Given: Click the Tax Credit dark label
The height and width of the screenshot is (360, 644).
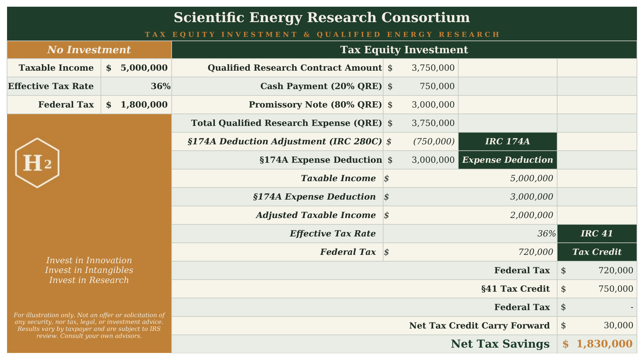Looking at the screenshot, I should tap(597, 252).
